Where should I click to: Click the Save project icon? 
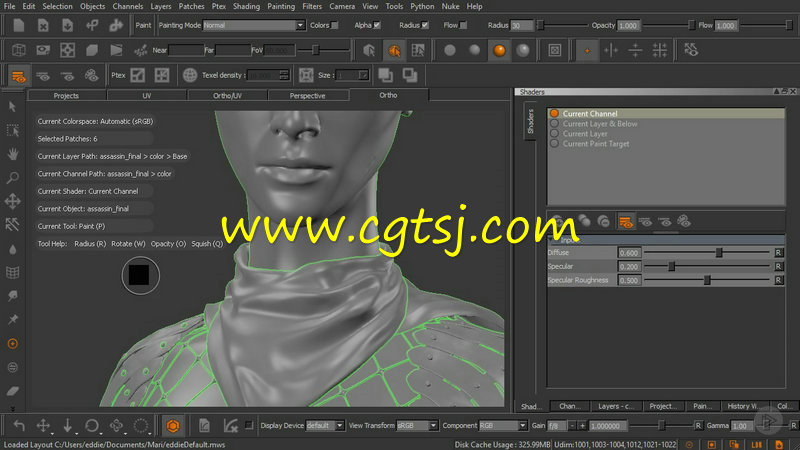point(67,25)
